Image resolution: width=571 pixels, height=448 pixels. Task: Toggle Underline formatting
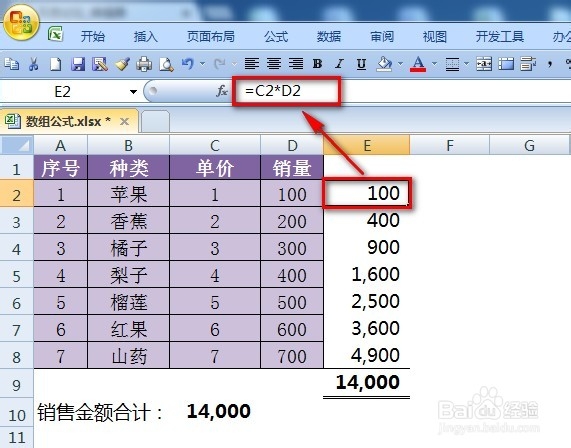361,64
